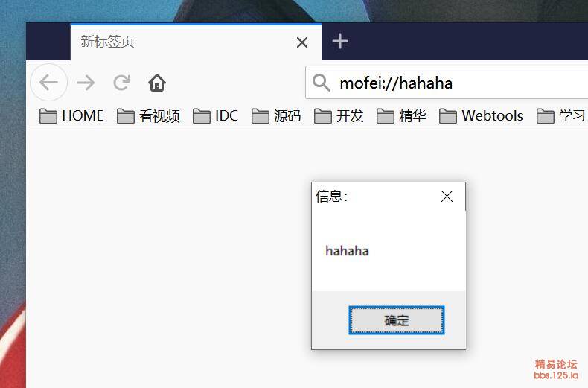Screen dimensions: 588x388
Task: Open the 精华 bookmark folder
Action: click(x=401, y=116)
